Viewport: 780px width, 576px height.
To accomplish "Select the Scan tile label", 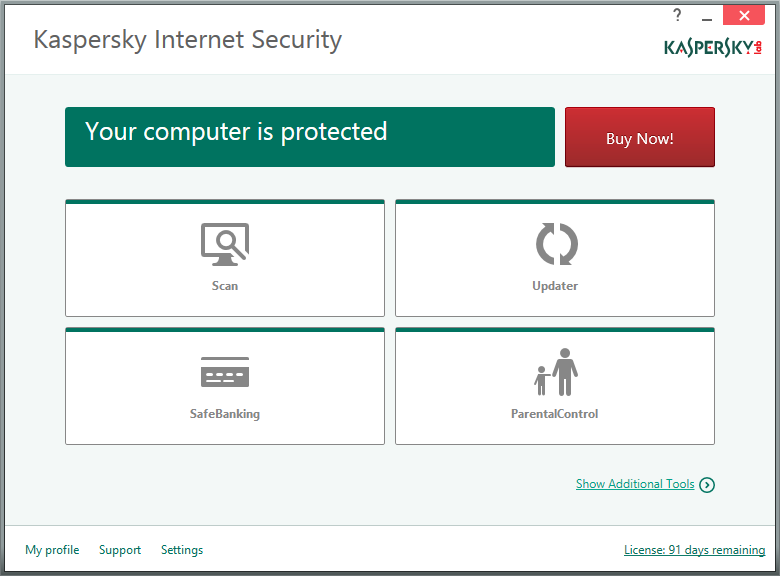I will click(x=225, y=286).
